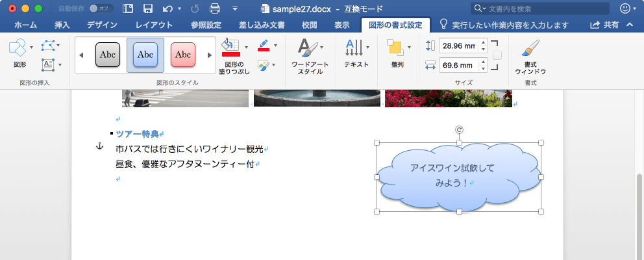Viewport: 644px width, 260px height.
Task: Click the vertical scrollbar thumb
Action: pos(639,217)
